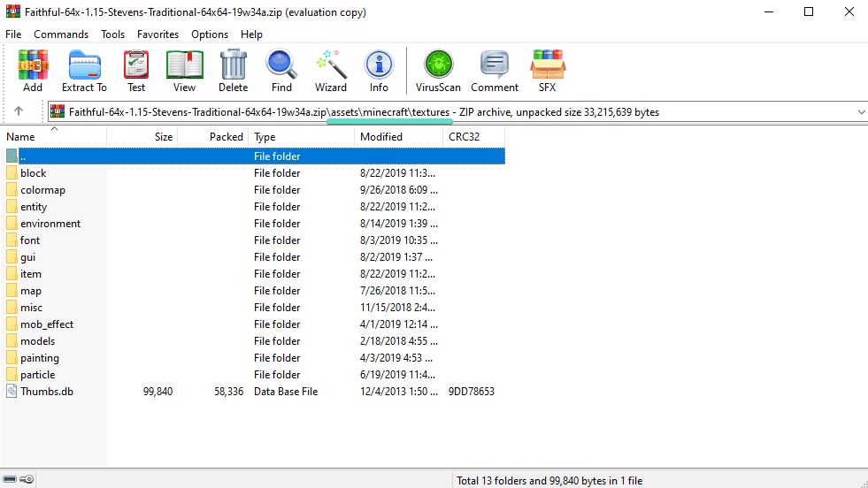Select the font folder

coord(30,240)
